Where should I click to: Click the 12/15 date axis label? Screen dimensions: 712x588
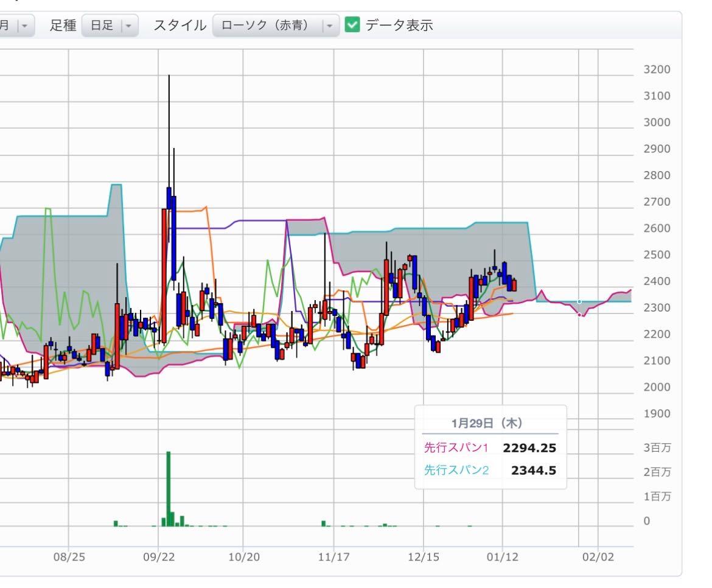[x=423, y=557]
